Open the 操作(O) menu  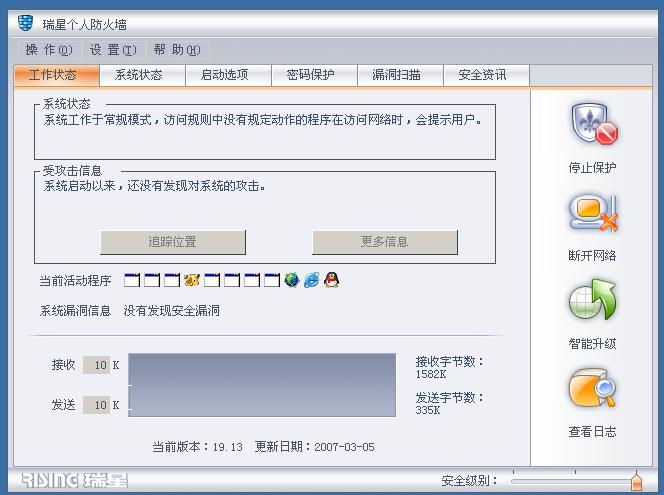click(49, 50)
